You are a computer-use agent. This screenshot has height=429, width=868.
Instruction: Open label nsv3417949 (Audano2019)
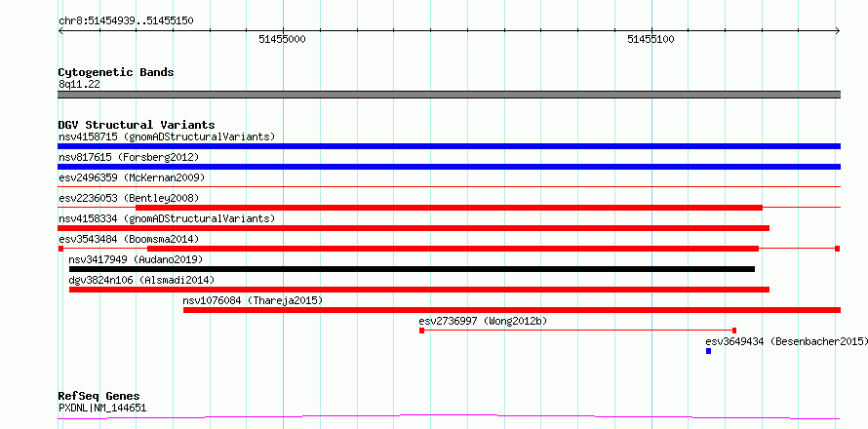(136, 259)
